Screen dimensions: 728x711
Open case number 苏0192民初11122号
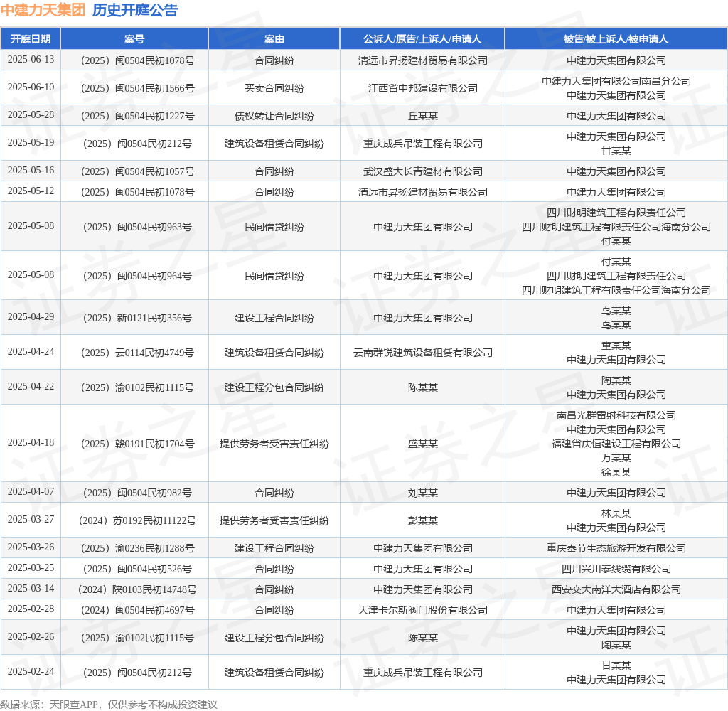pos(134,520)
